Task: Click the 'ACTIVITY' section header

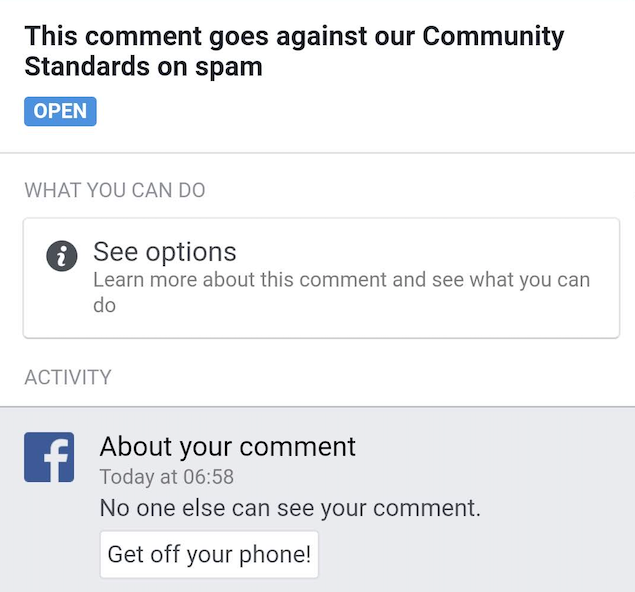Action: [x=68, y=378]
